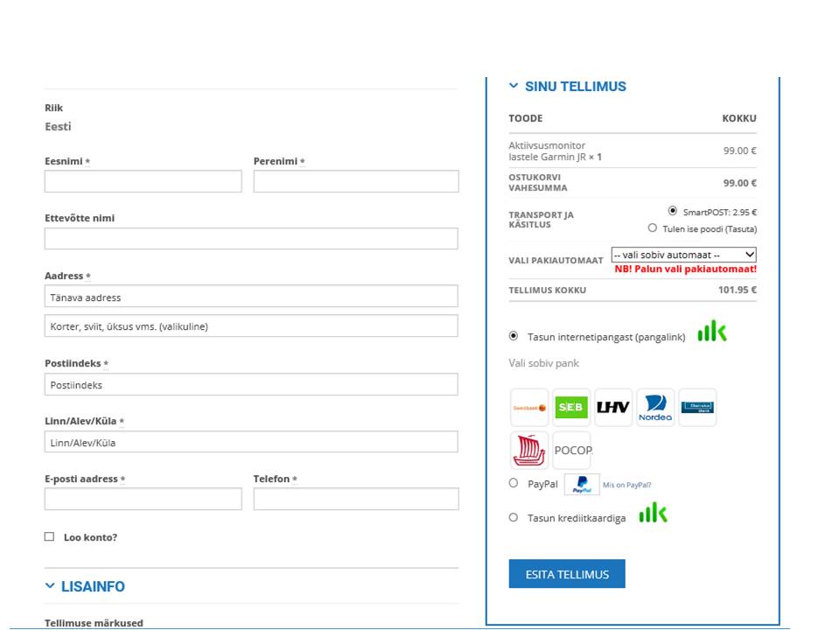The width and height of the screenshot is (840, 630).
Task: Choose 'Tulen ise poodi' pickup option
Action: pyautogui.click(x=653, y=228)
